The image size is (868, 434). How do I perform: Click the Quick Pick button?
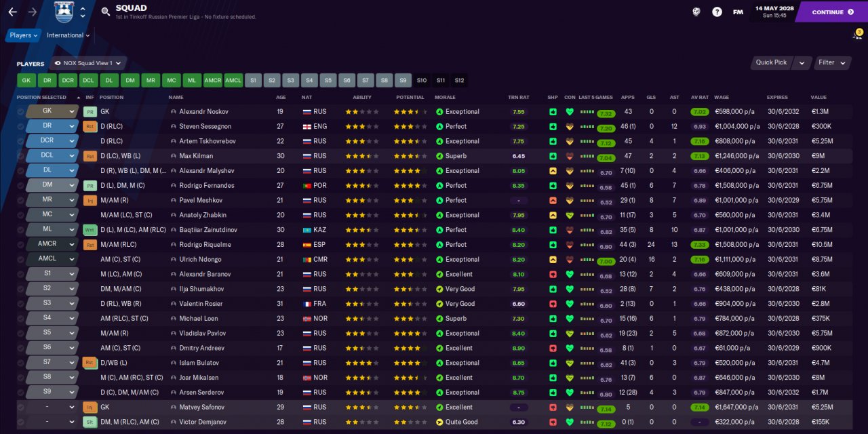772,62
